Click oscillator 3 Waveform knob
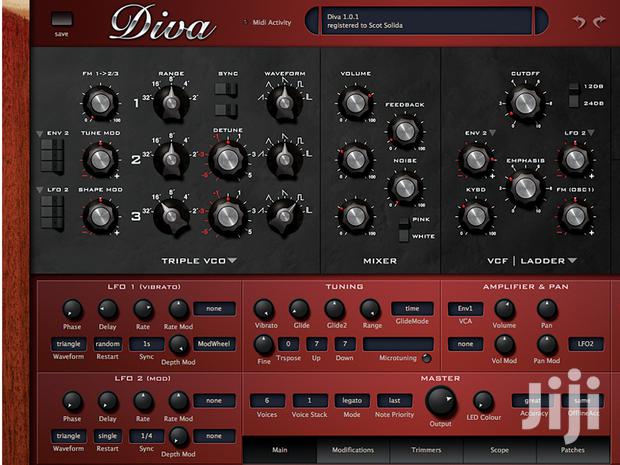 284,216
